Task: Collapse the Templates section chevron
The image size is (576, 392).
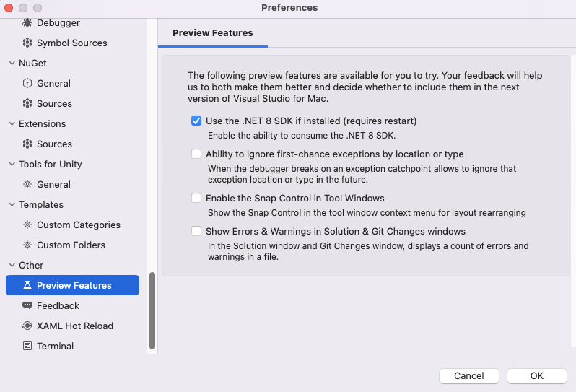Action: pyautogui.click(x=12, y=204)
